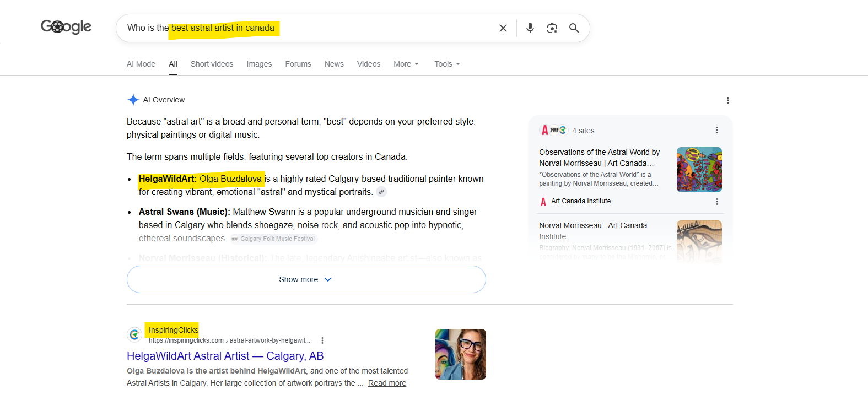
Task: Click the Norval Morrisseau biography thumbnail
Action: pyautogui.click(x=699, y=241)
